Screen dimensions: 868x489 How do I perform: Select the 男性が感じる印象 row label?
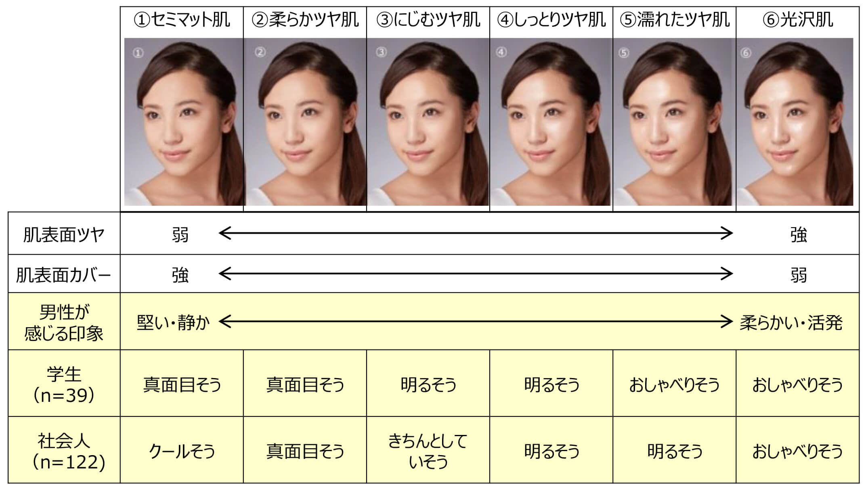click(64, 323)
